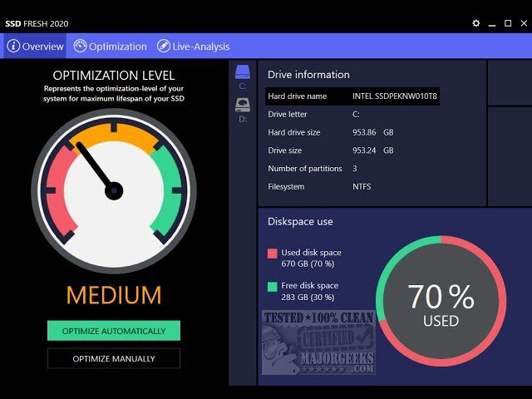Click the 70 % USED donut chart
Screen dimensions: 532x399
click(x=441, y=301)
